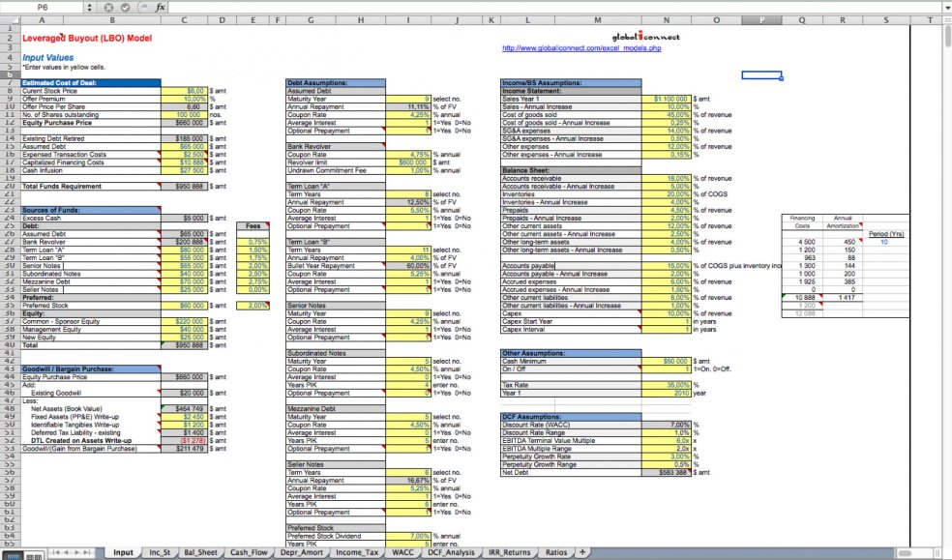This screenshot has height=560, width=952.
Task: Click the Cancel (X) icon on formula bar
Action: coord(108,7)
